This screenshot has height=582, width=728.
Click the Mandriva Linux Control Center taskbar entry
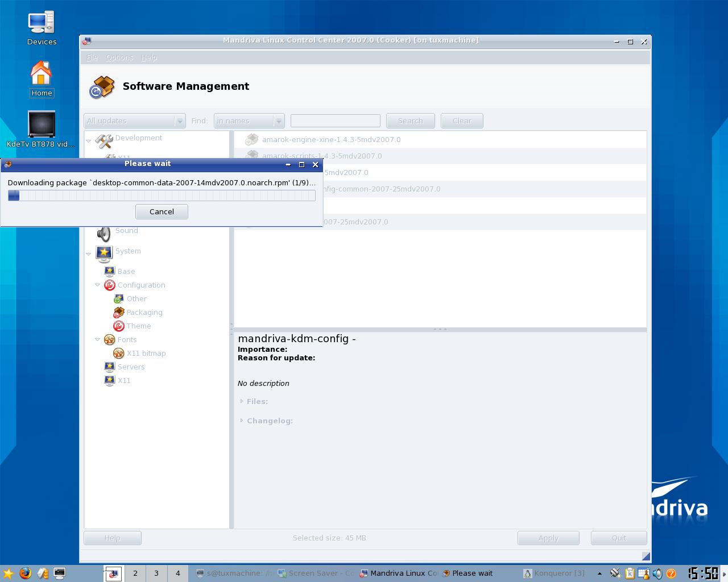click(399, 573)
